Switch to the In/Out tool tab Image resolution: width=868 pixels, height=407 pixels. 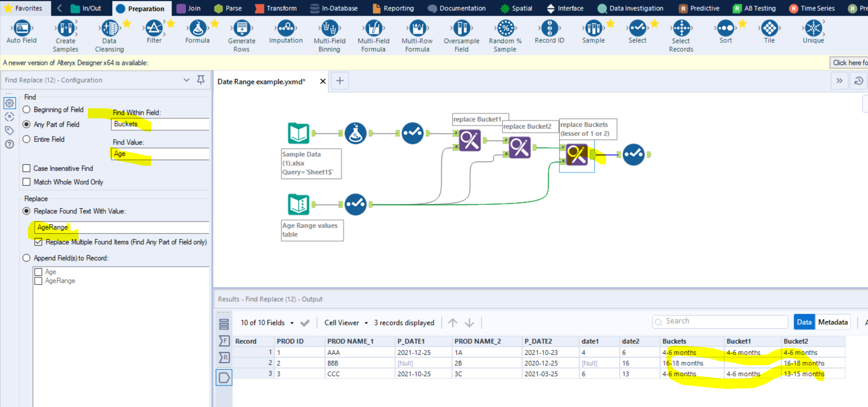click(86, 8)
